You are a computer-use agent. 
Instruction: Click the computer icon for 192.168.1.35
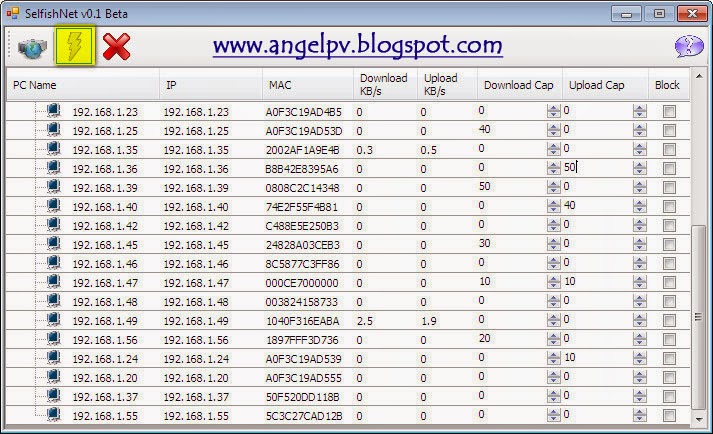54,149
